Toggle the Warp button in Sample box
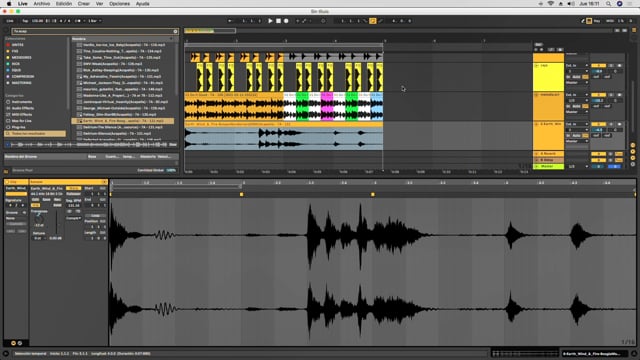 73,188
